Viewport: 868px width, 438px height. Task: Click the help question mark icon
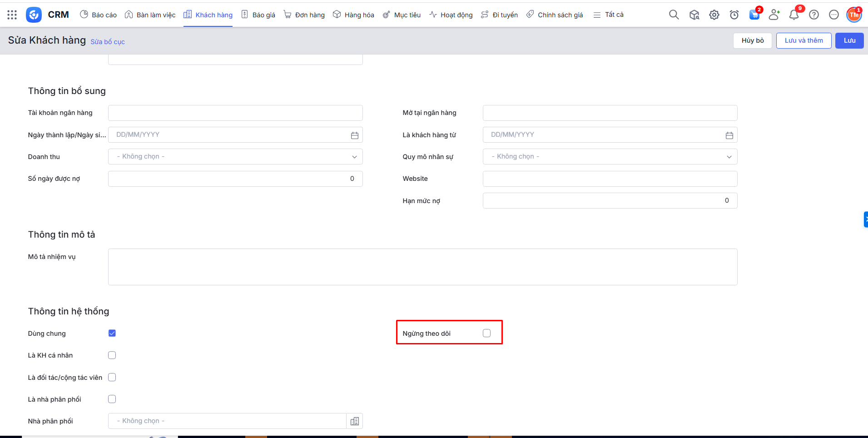[x=814, y=15]
